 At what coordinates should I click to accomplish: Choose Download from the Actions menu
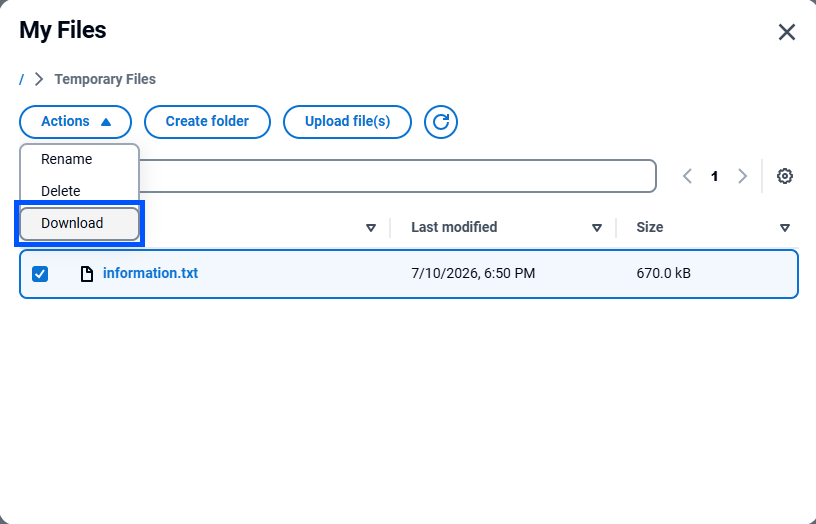click(x=80, y=223)
